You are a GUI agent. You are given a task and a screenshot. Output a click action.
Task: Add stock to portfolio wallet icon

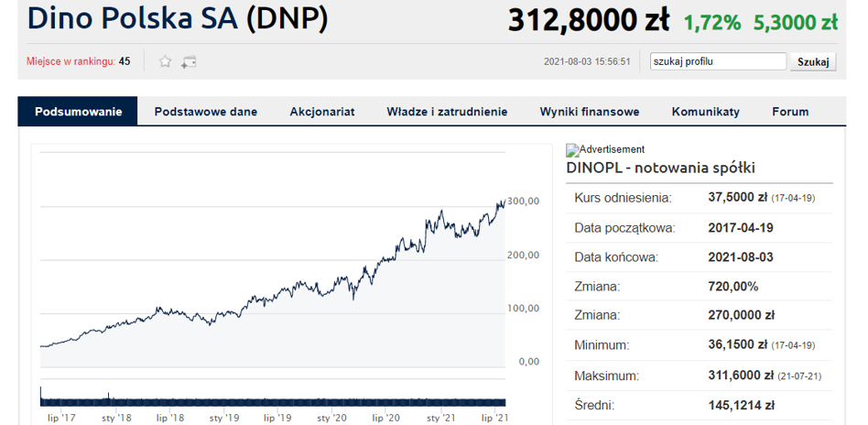click(189, 62)
